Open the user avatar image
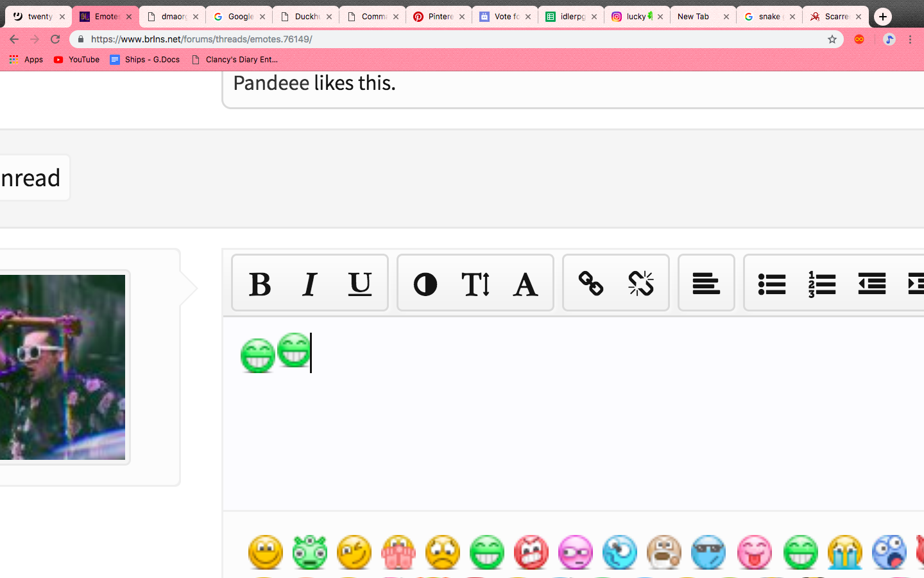This screenshot has width=924, height=578. click(x=62, y=367)
